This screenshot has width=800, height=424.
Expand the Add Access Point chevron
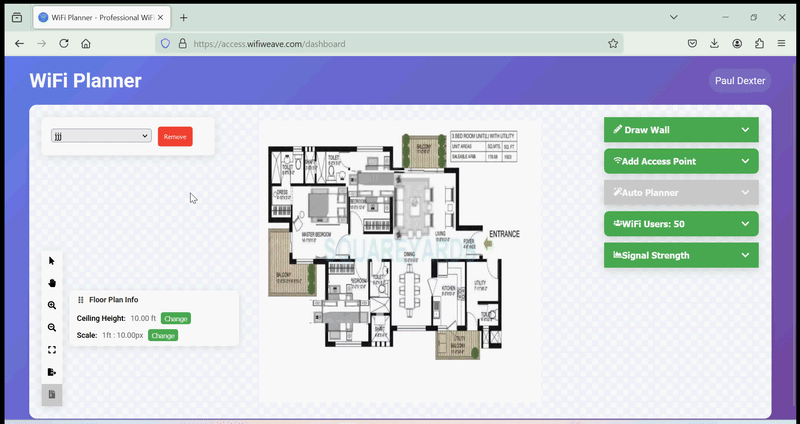click(745, 161)
